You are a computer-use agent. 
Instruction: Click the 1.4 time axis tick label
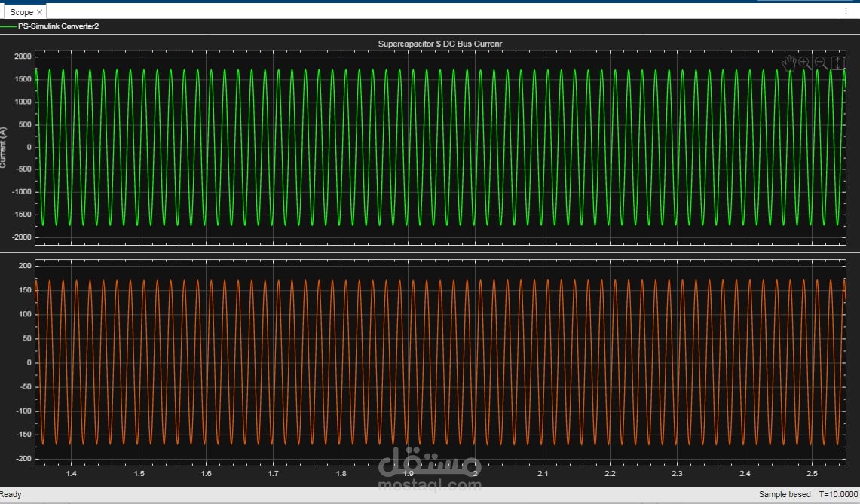72,473
